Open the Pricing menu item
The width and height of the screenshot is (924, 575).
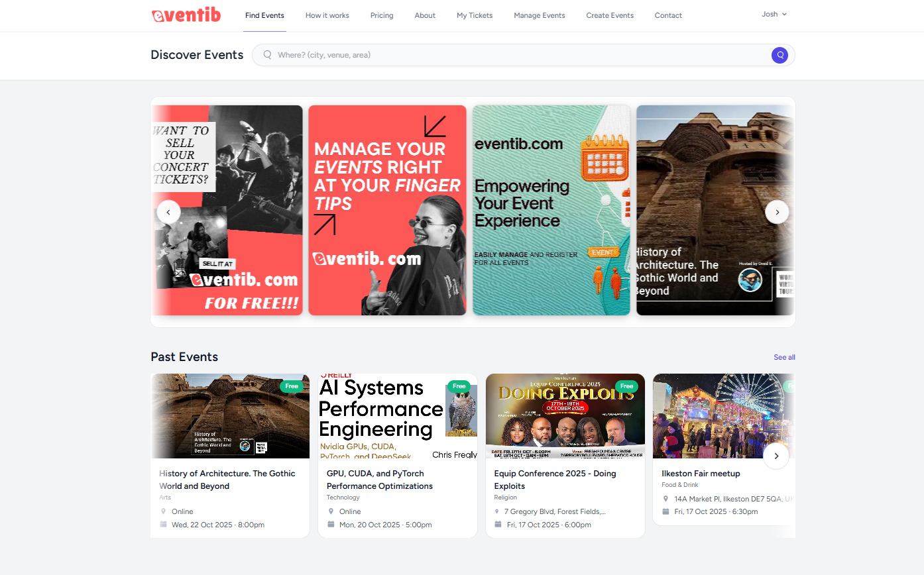click(382, 15)
